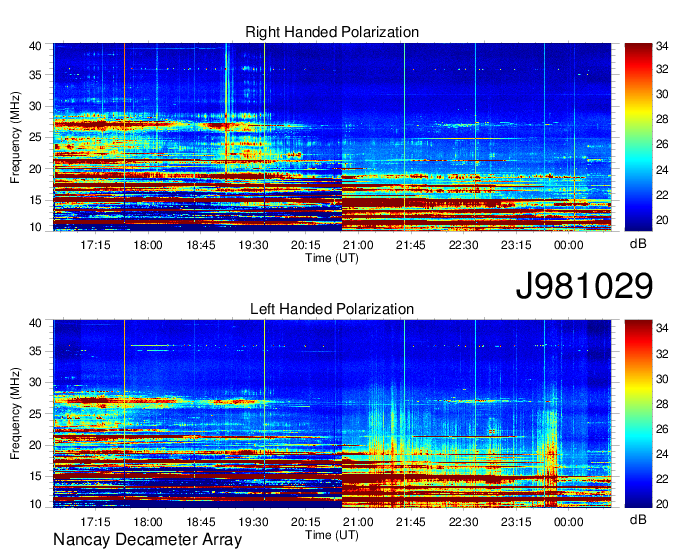680x552 pixels.
Task: Click the 28 value on Right Handed colorbar
Action: tap(662, 119)
